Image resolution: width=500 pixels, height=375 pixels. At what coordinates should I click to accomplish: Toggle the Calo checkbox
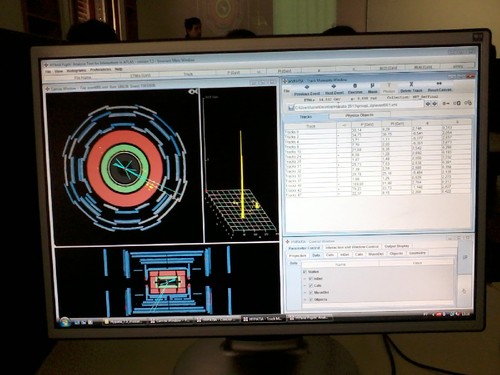(x=311, y=286)
